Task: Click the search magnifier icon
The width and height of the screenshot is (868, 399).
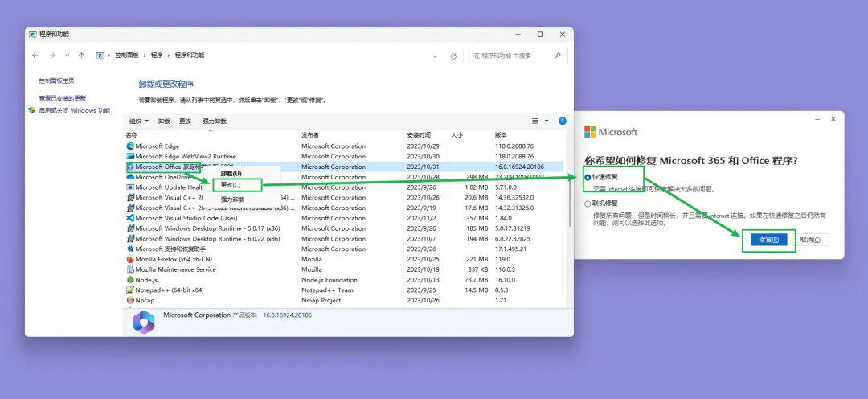Action: 558,56
